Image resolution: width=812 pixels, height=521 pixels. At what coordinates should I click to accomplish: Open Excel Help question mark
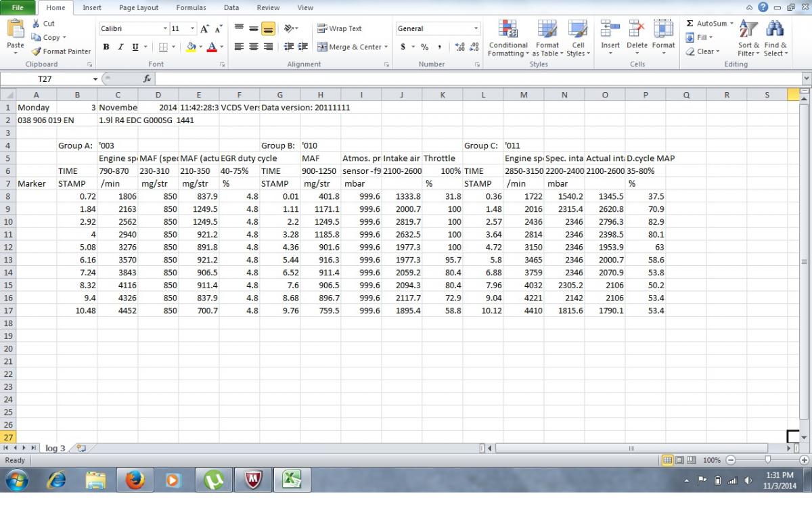pos(763,7)
